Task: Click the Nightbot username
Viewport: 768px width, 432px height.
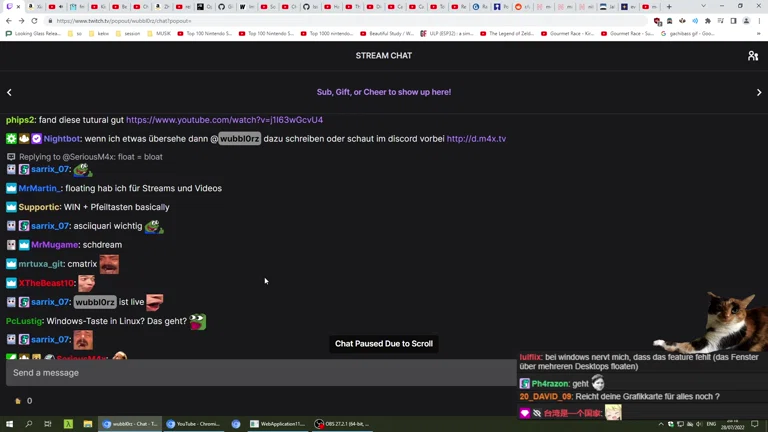Action: (62, 139)
